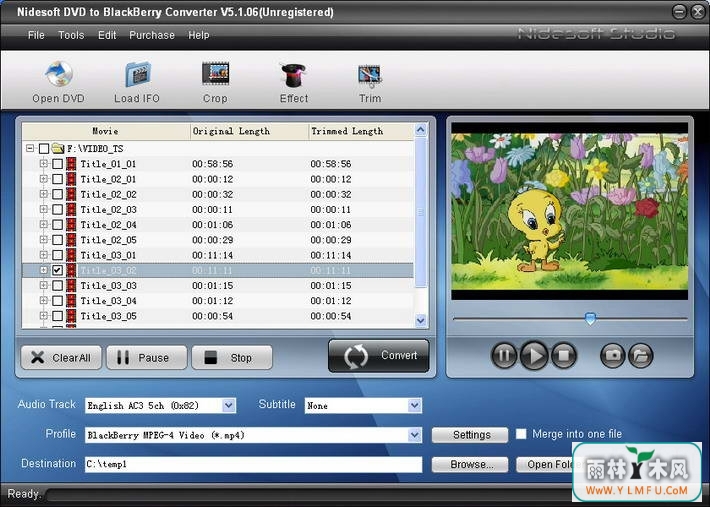Check the Title_03_05 checkbox
Viewport: 710px width, 507px height.
tap(58, 316)
